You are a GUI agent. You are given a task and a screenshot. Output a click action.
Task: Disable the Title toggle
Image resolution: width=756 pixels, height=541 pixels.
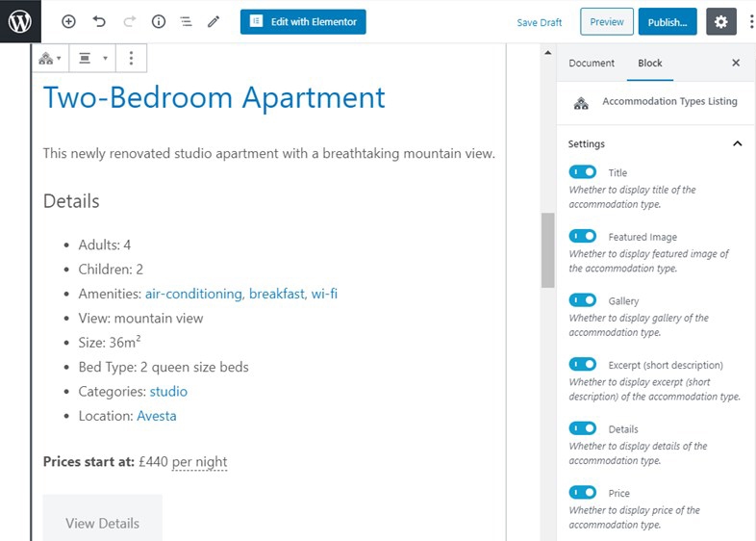pyautogui.click(x=583, y=172)
